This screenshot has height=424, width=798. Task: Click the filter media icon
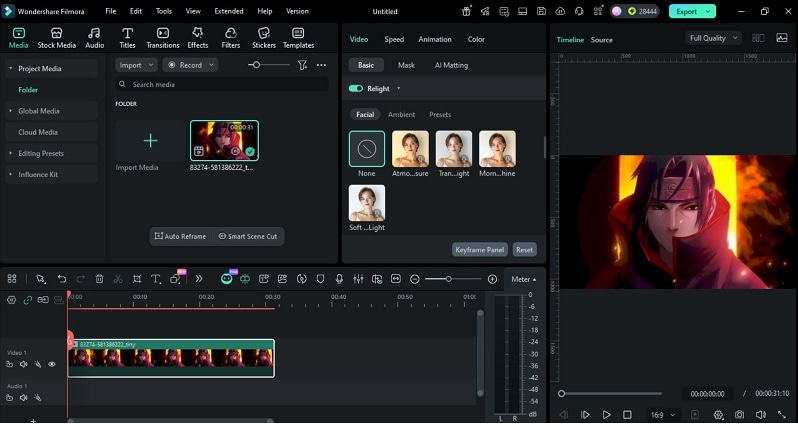302,65
